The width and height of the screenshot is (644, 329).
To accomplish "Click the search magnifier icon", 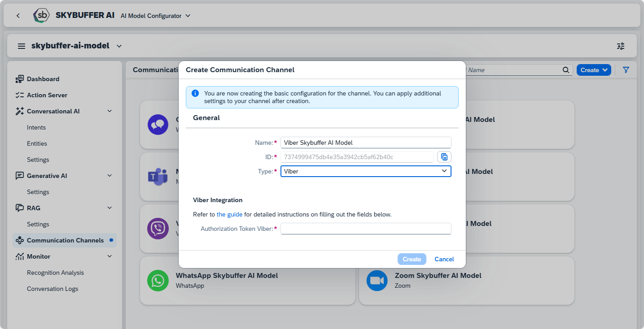I will coord(566,70).
